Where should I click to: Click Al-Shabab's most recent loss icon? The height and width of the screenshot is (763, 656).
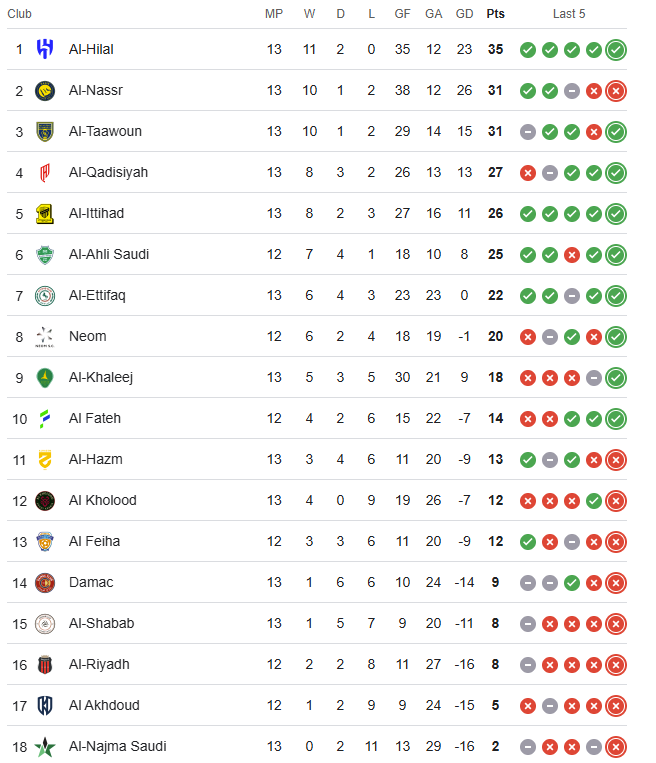tap(616, 623)
